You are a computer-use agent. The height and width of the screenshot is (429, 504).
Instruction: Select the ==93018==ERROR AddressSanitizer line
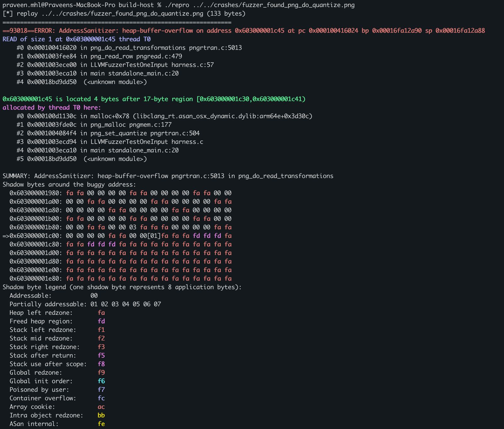pos(244,31)
